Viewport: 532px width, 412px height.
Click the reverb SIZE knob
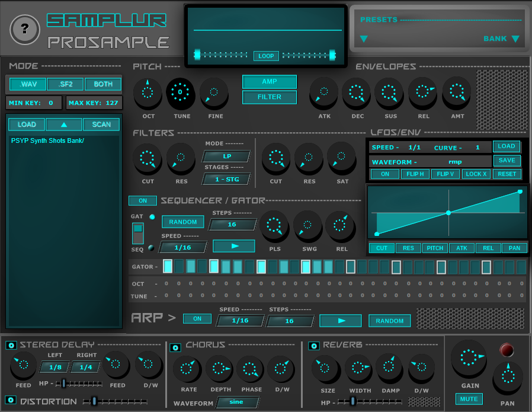click(x=325, y=368)
